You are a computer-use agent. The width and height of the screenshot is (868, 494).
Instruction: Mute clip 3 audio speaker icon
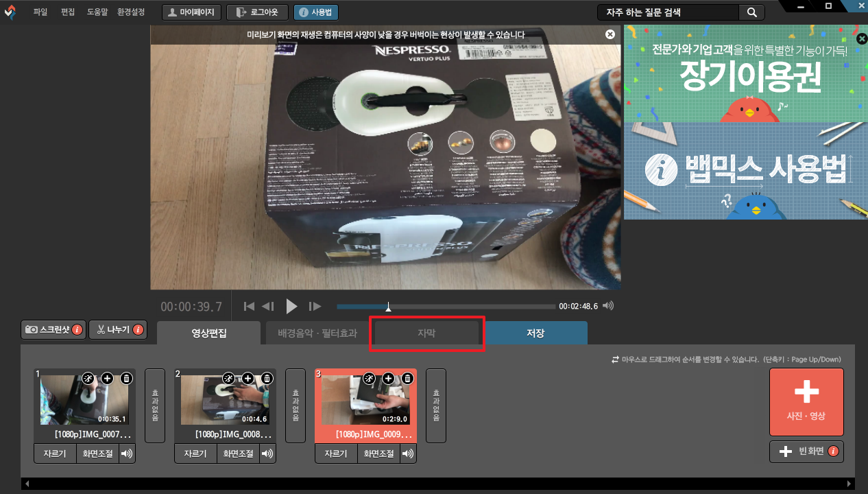pyautogui.click(x=408, y=454)
